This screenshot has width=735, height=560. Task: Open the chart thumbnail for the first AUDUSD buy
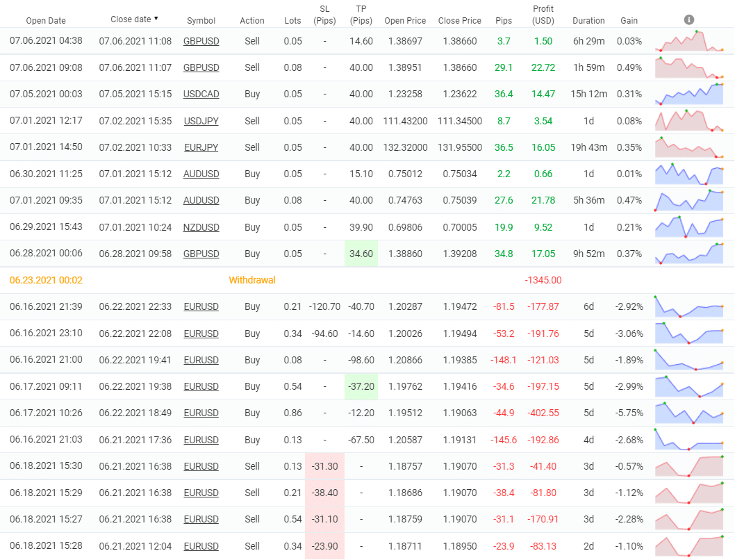click(689, 174)
